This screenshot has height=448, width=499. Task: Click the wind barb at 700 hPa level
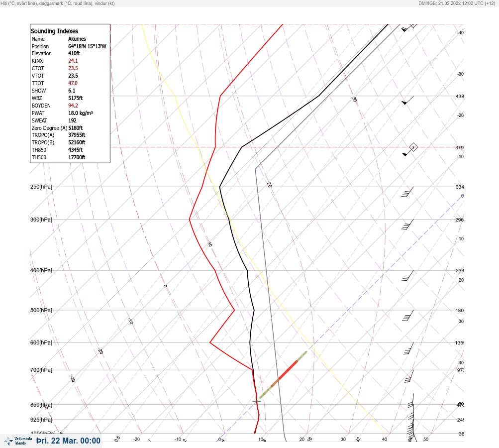(x=409, y=376)
